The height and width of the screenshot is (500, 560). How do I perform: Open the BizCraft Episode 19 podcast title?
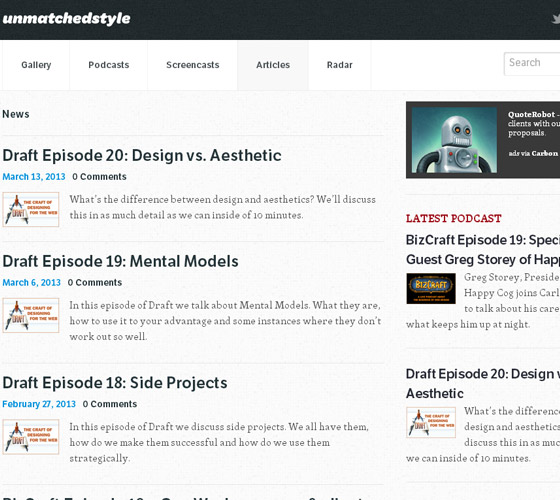click(483, 250)
